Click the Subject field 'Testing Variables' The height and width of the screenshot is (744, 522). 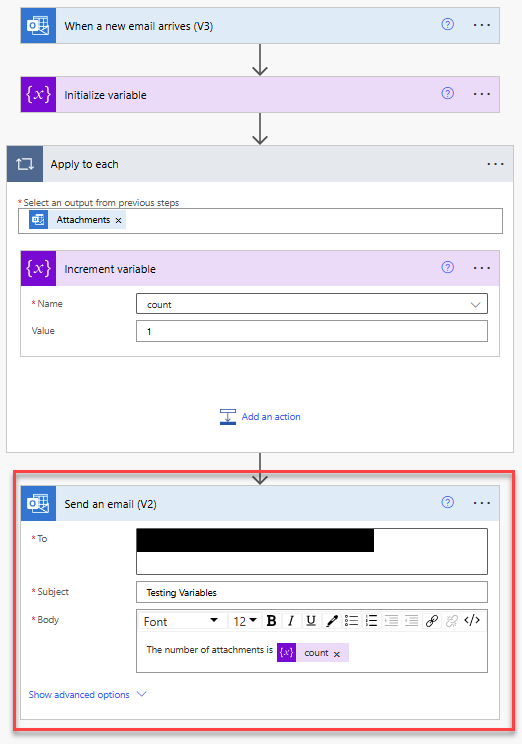312,592
